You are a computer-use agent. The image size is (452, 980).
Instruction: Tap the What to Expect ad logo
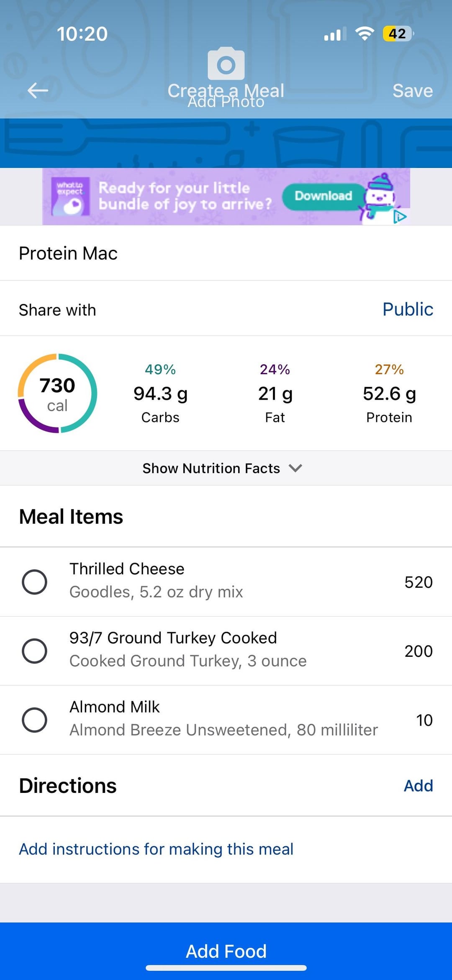70,196
